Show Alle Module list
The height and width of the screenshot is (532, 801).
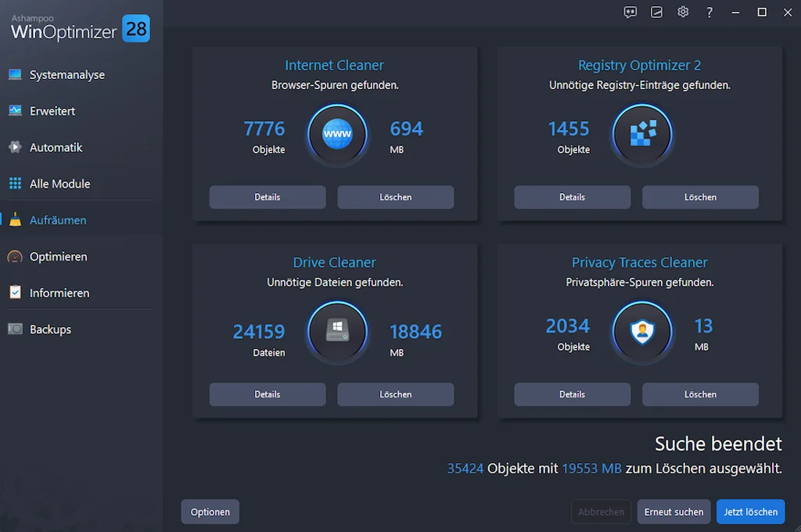[59, 184]
